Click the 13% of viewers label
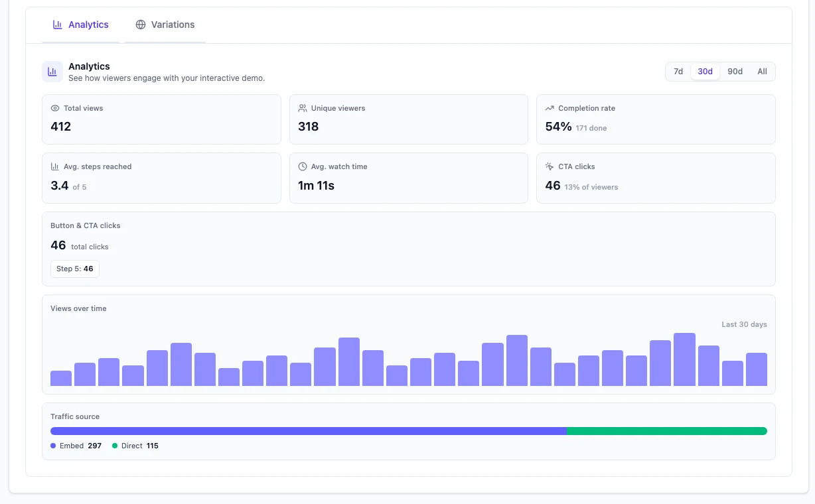The height and width of the screenshot is (504, 815). 591,187
